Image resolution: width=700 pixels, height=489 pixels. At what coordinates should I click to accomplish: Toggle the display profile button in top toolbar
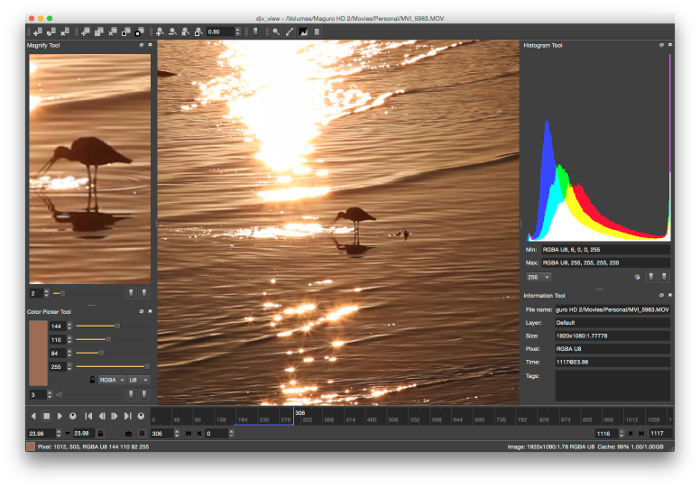click(x=255, y=32)
